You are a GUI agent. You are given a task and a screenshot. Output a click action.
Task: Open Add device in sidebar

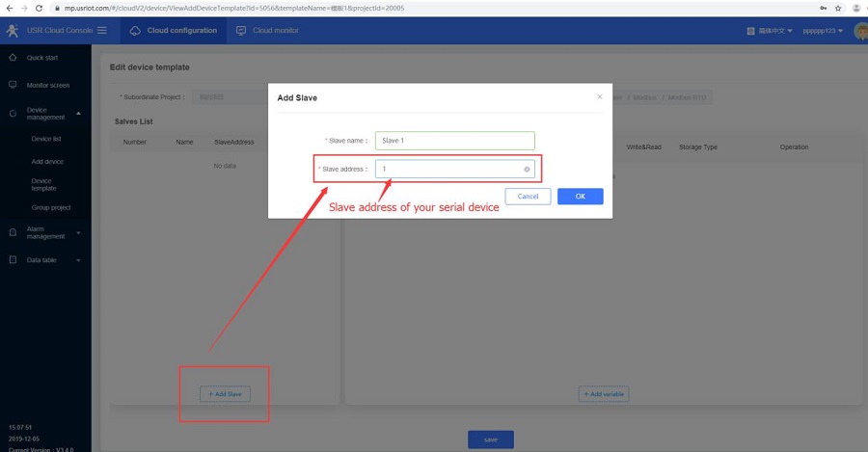tap(47, 162)
